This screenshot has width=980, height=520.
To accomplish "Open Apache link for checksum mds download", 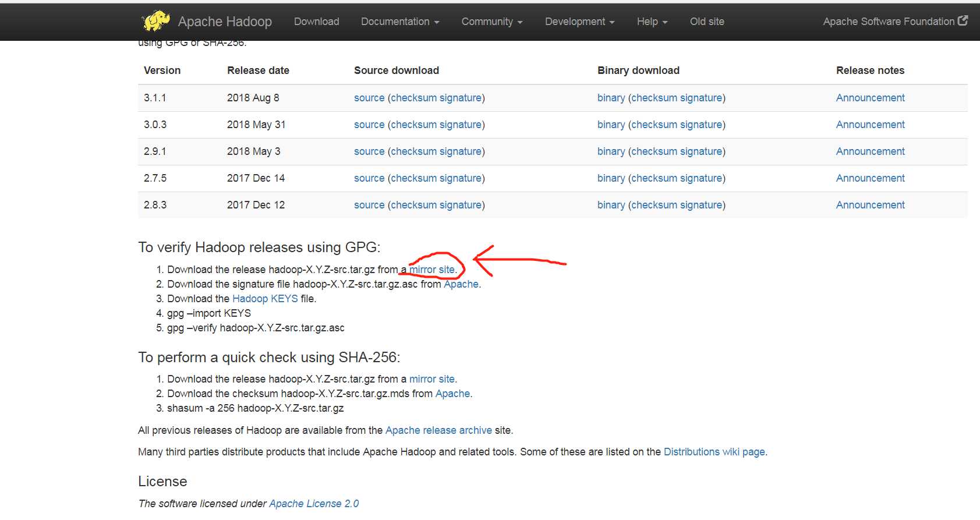I will pyautogui.click(x=452, y=394).
